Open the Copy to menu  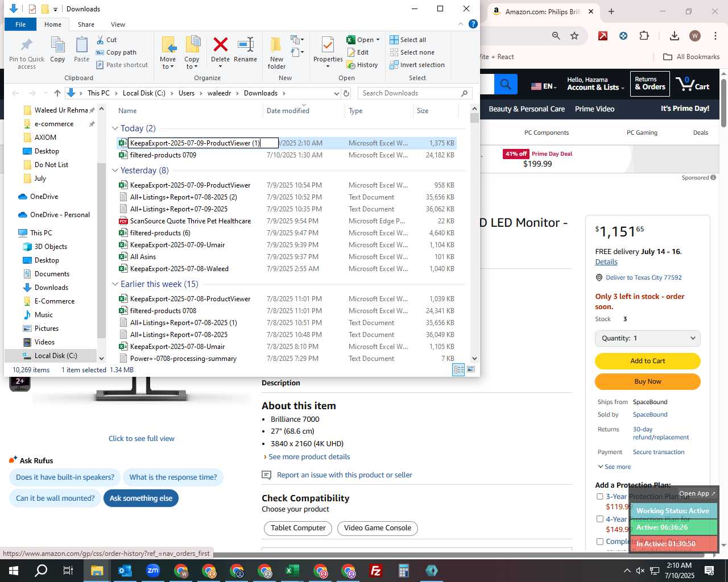192,53
